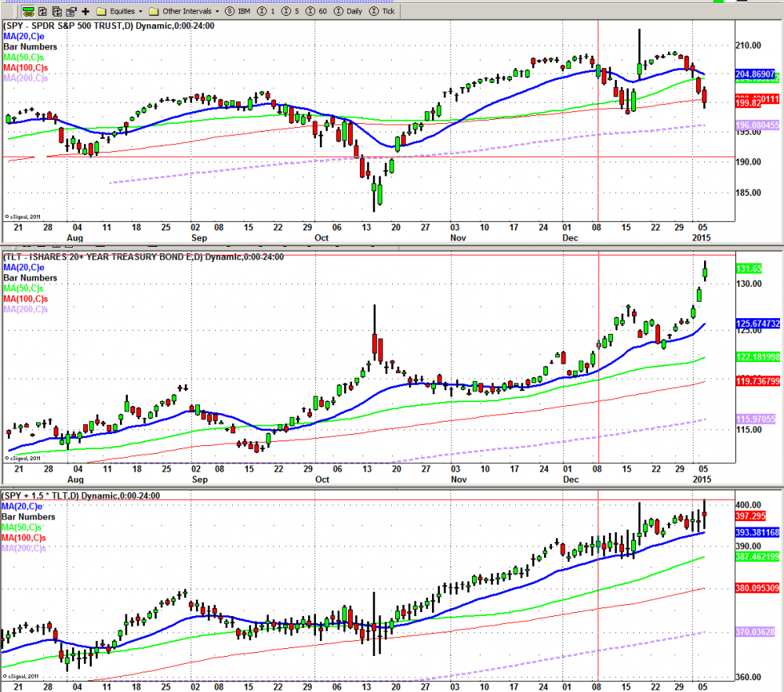Image resolution: width=784 pixels, height=692 pixels.
Task: Click the 125.674732 blue price tag
Action: (x=758, y=323)
